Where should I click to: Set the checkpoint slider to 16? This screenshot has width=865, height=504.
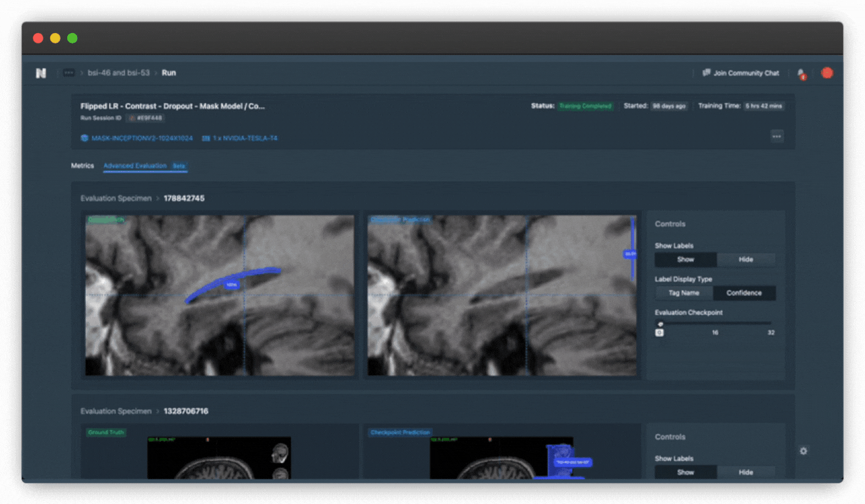tap(715, 333)
